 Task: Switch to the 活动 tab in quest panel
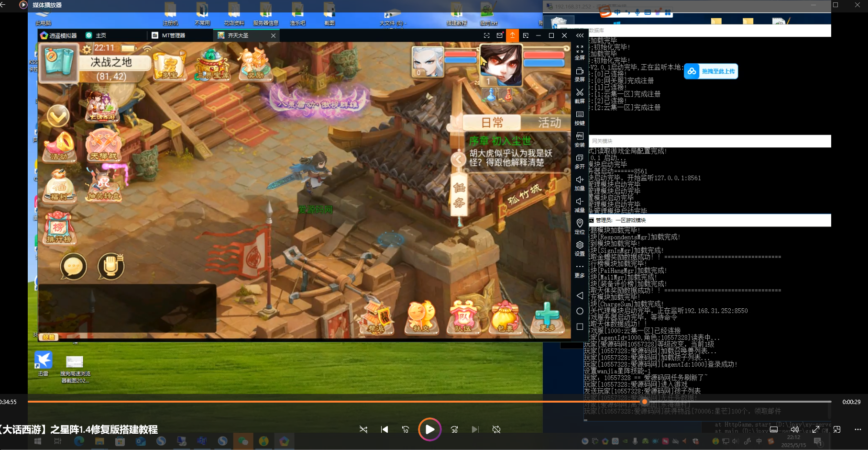tap(549, 123)
